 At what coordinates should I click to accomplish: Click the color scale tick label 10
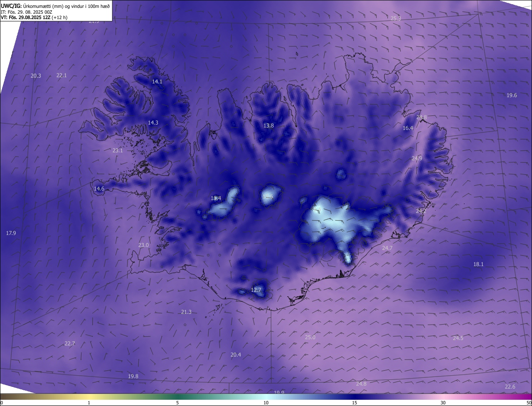point(266,403)
